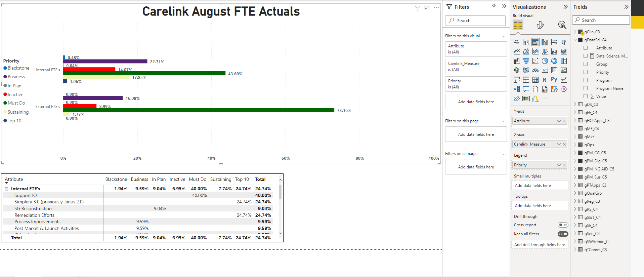Screen dimensions: 644x277
Task: Choose the Funnel chart visual
Action: coord(526,61)
